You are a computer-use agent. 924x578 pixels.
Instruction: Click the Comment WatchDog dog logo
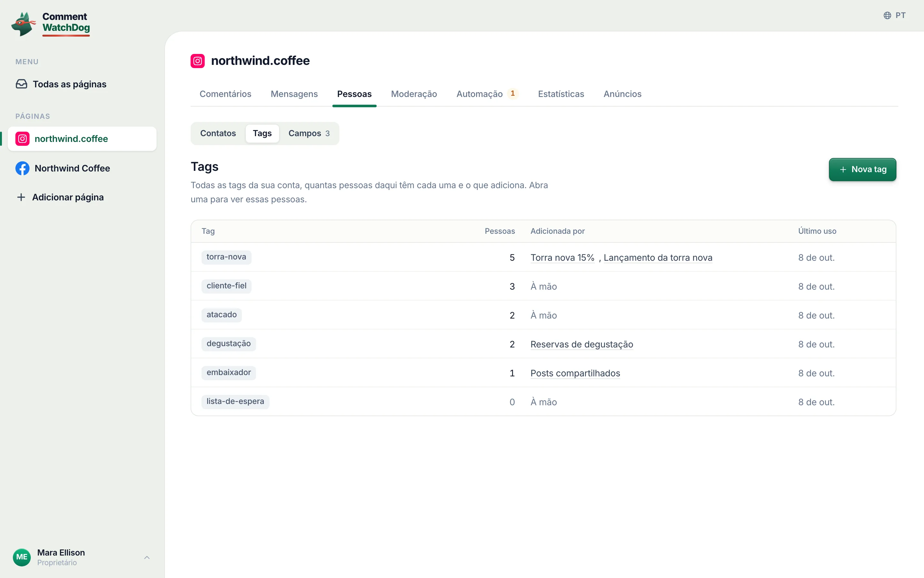23,24
